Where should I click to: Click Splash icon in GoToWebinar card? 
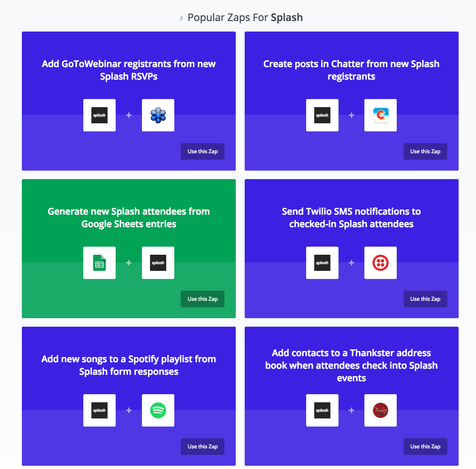[x=99, y=115]
